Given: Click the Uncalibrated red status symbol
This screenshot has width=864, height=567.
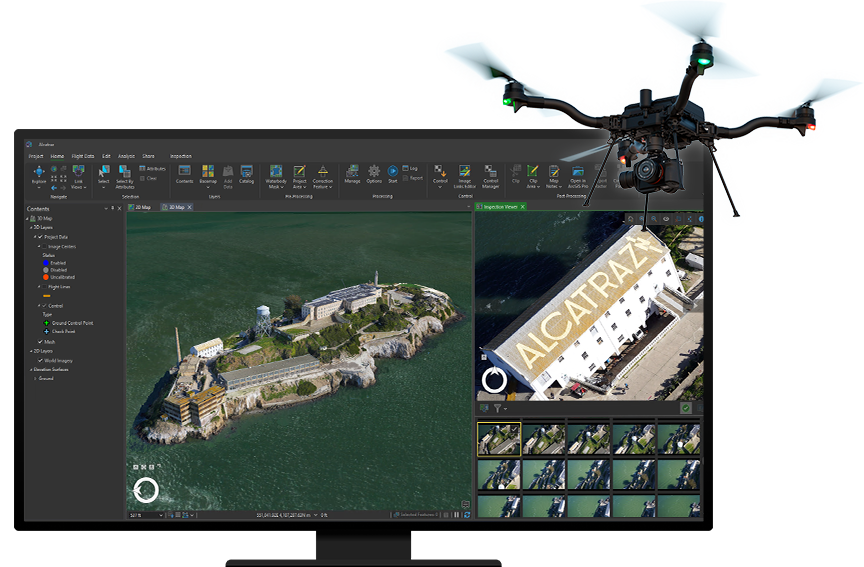Looking at the screenshot, I should tap(46, 277).
